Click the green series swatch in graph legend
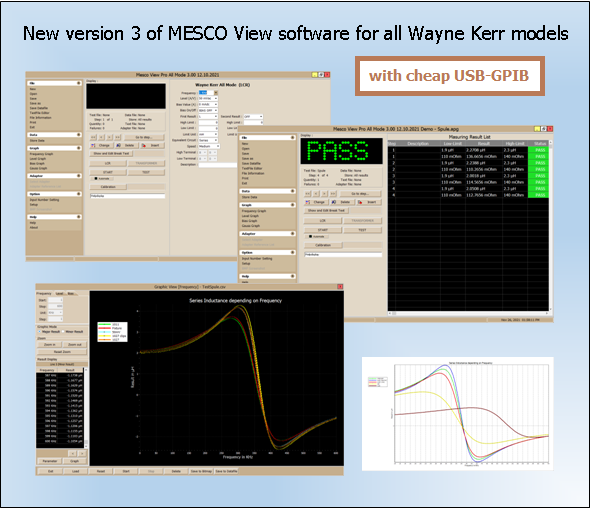The image size is (591, 508). pos(104,324)
